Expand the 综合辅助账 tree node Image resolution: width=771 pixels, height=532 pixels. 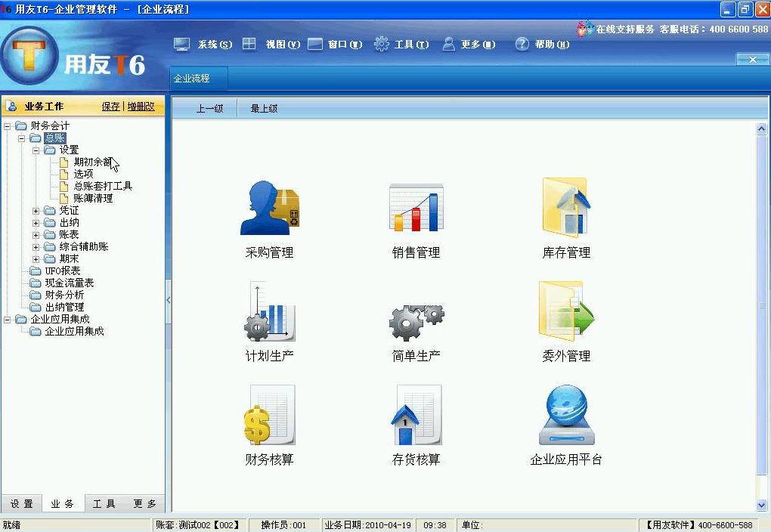click(36, 247)
